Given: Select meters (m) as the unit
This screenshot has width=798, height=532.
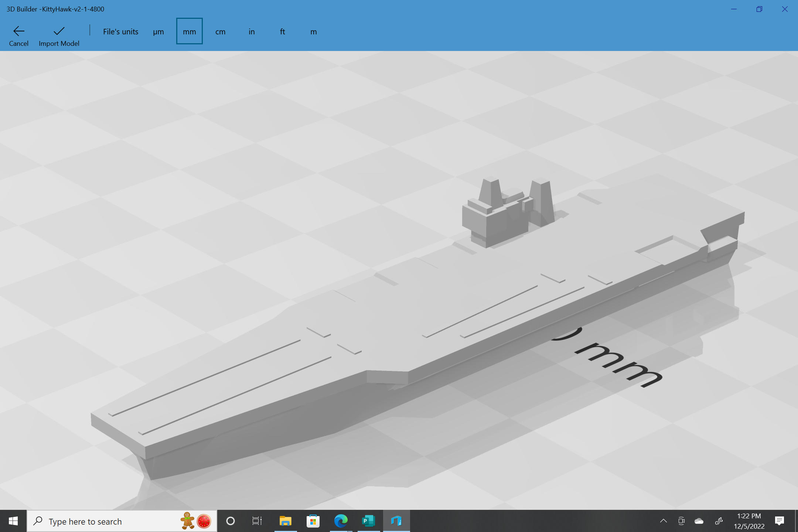Looking at the screenshot, I should tap(313, 32).
